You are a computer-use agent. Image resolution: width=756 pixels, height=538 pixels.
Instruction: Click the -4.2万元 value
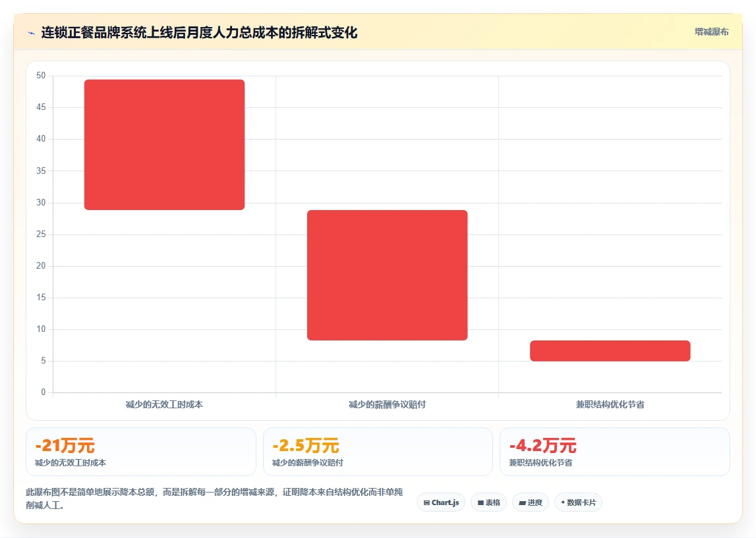[x=543, y=446]
